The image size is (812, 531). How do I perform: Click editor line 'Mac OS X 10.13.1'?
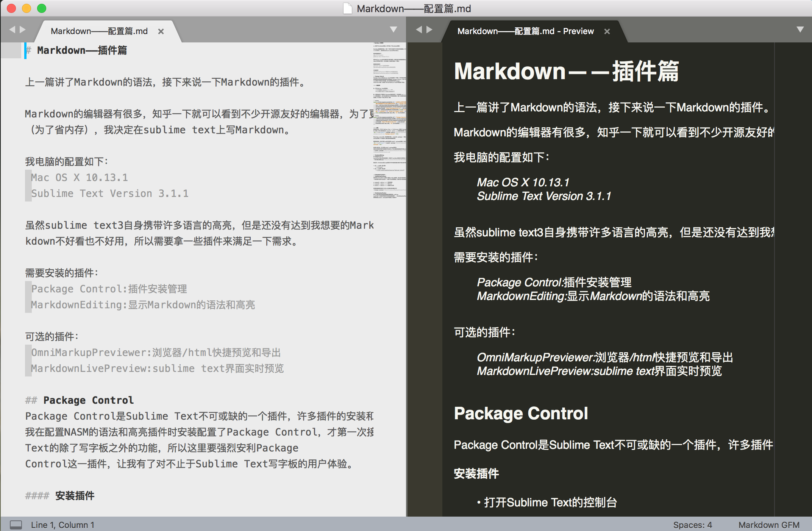80,177
